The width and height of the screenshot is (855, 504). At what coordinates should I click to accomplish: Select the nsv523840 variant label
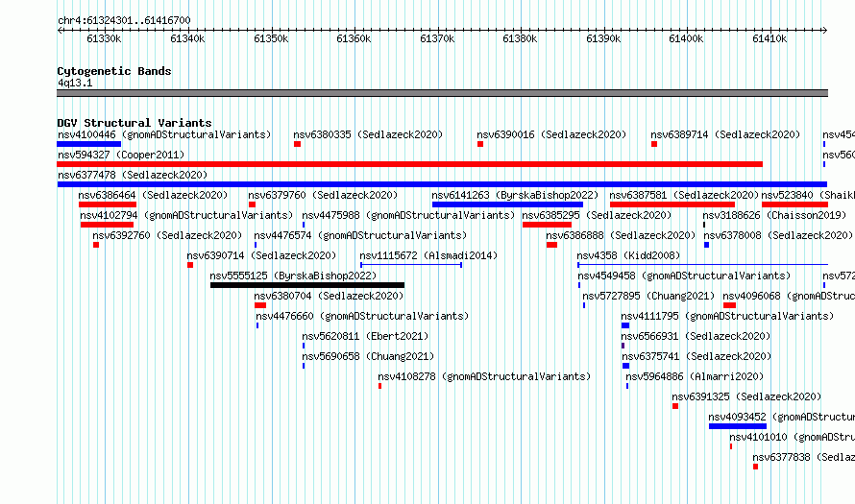pos(808,195)
